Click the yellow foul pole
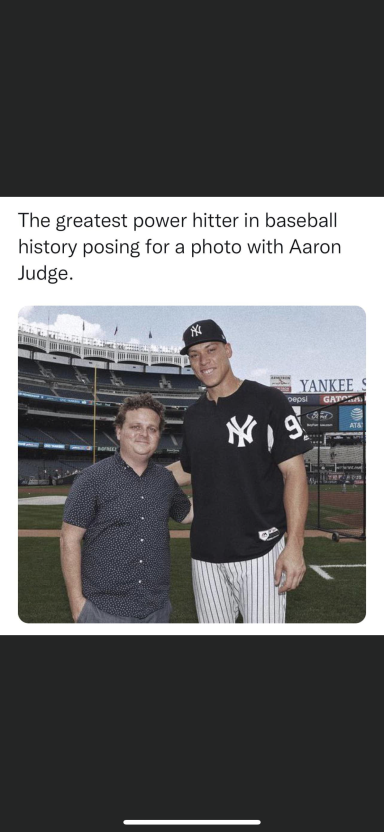 [x=95, y=414]
